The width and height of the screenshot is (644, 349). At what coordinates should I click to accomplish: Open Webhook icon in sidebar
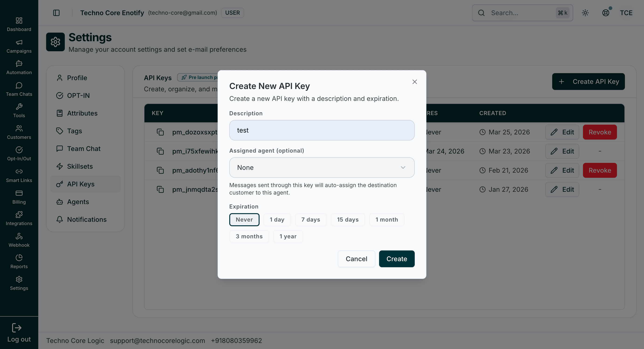(19, 236)
